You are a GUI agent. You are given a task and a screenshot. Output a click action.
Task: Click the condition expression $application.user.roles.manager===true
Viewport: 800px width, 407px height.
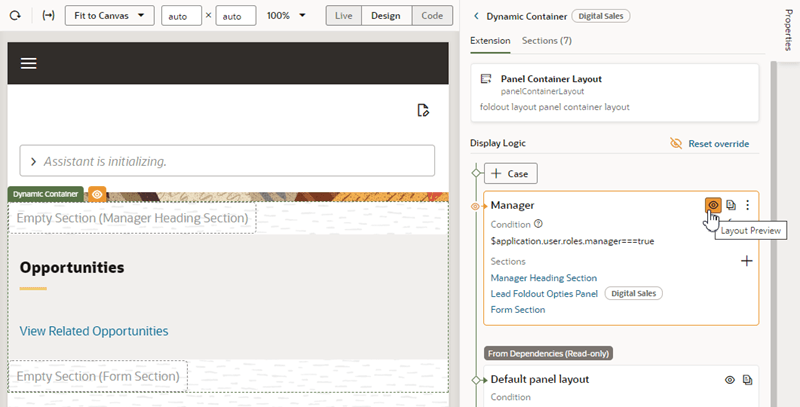(x=572, y=241)
